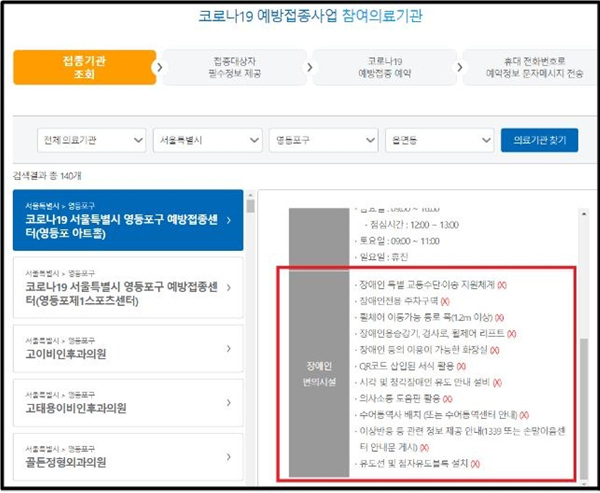The width and height of the screenshot is (600, 493).
Task: Click chevron arrow beside 골든정형외과의원
Action: click(x=228, y=457)
